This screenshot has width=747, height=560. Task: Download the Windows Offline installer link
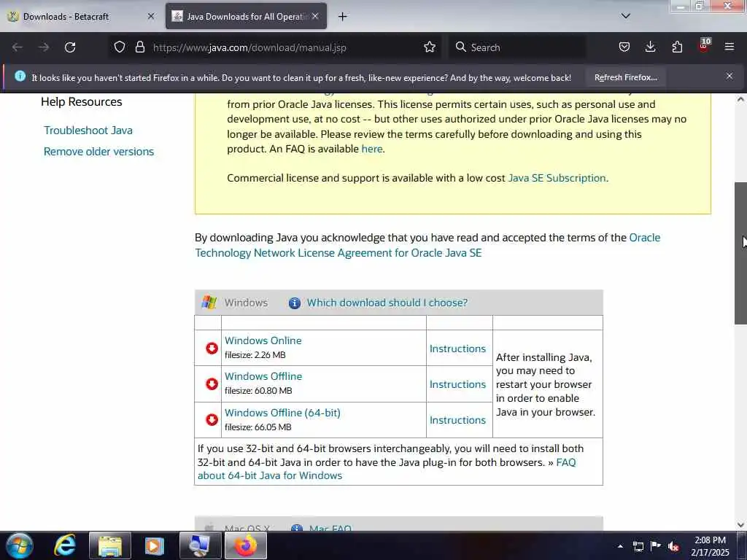263,377
